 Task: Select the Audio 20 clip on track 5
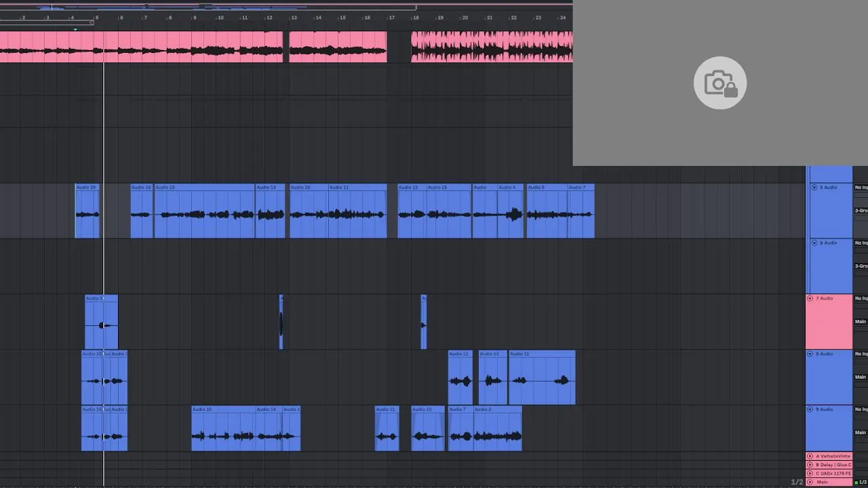[87, 211]
